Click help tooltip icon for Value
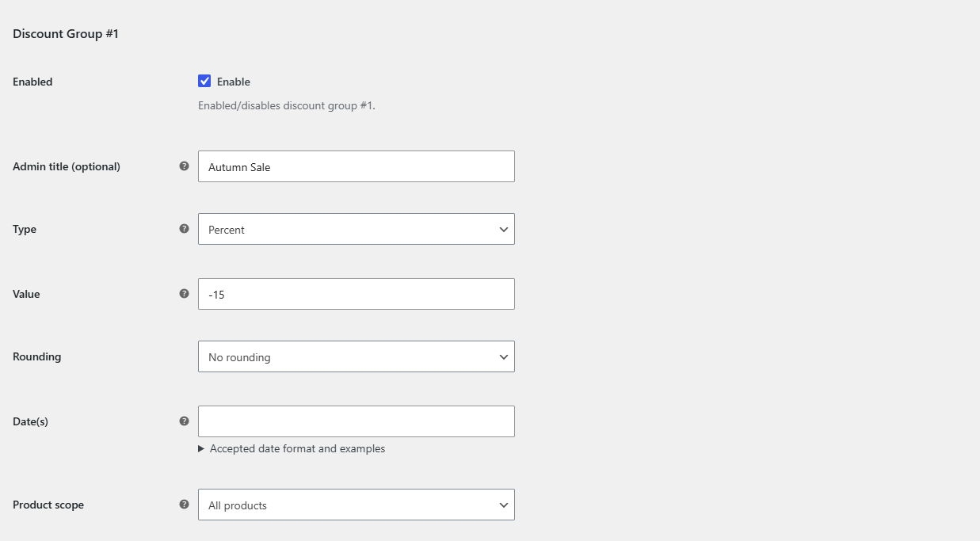Viewport: 980px width, 541px height. coord(184,294)
